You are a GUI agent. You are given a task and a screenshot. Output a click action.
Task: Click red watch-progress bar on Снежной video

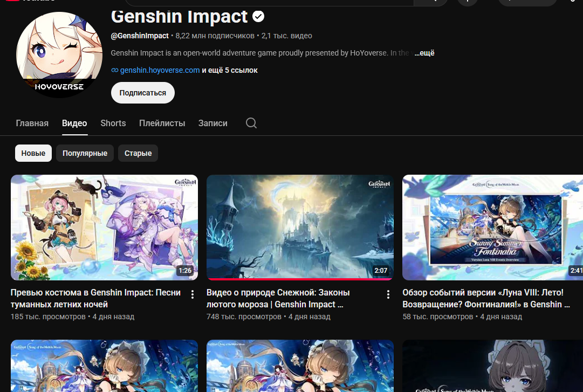click(300, 279)
